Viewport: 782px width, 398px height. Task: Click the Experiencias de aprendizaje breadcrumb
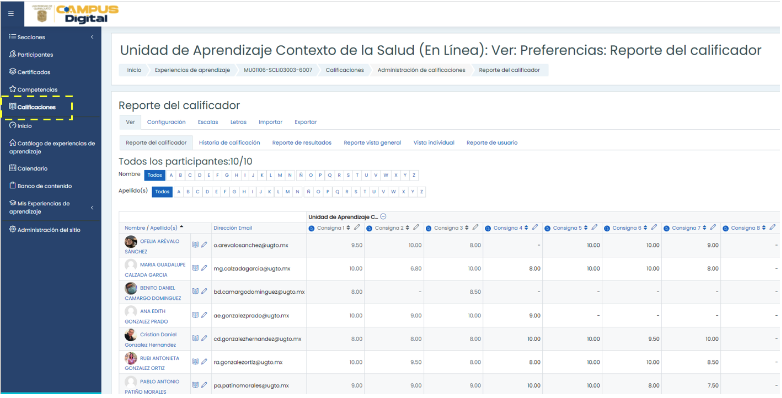[x=192, y=70]
